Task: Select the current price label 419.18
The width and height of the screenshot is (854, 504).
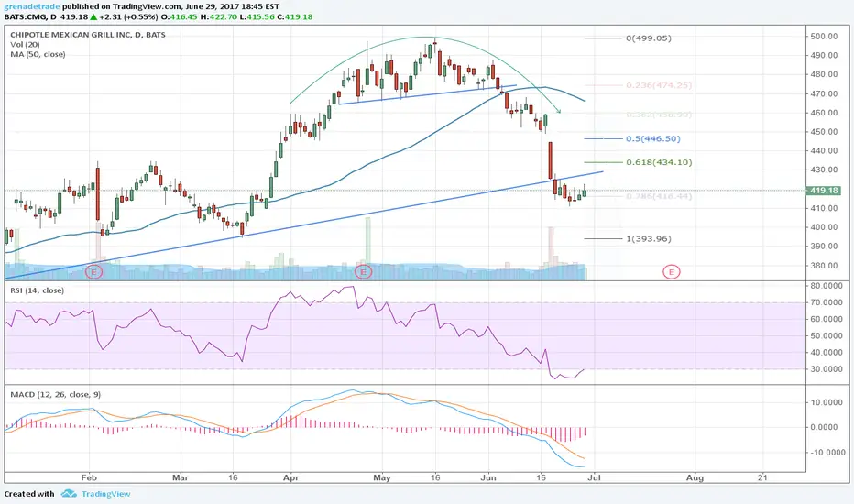Action: click(x=824, y=191)
